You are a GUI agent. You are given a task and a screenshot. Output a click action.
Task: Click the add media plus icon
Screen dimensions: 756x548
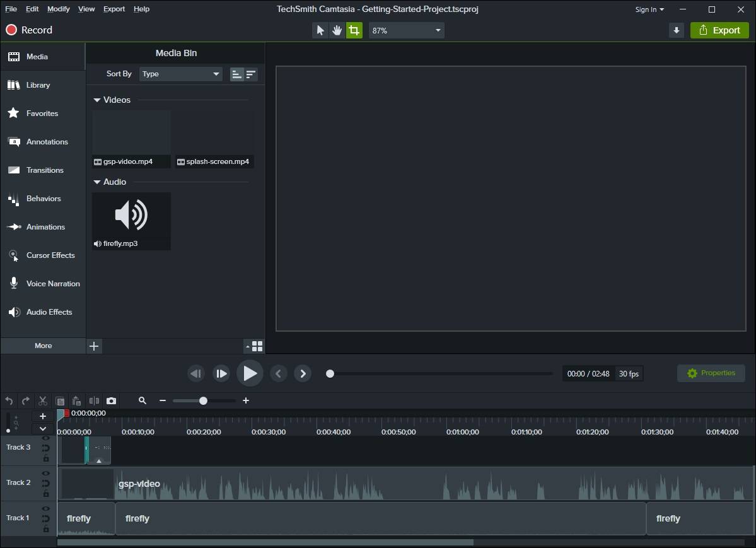(94, 346)
